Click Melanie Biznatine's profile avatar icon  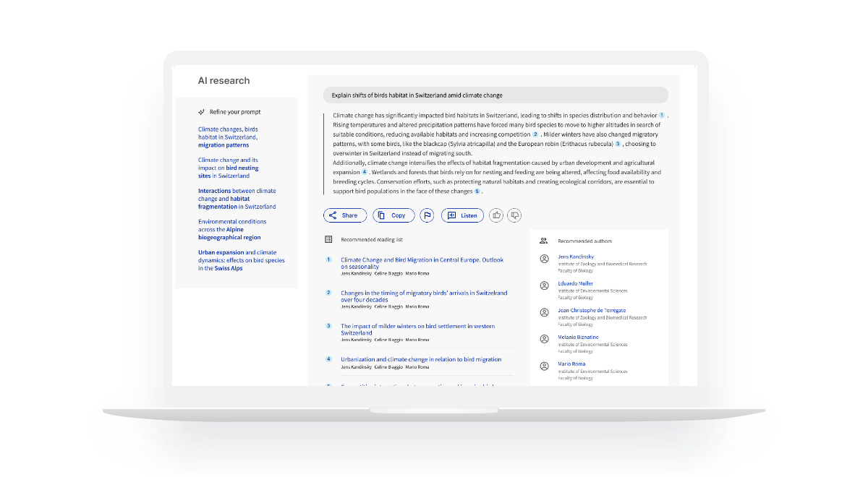point(545,339)
